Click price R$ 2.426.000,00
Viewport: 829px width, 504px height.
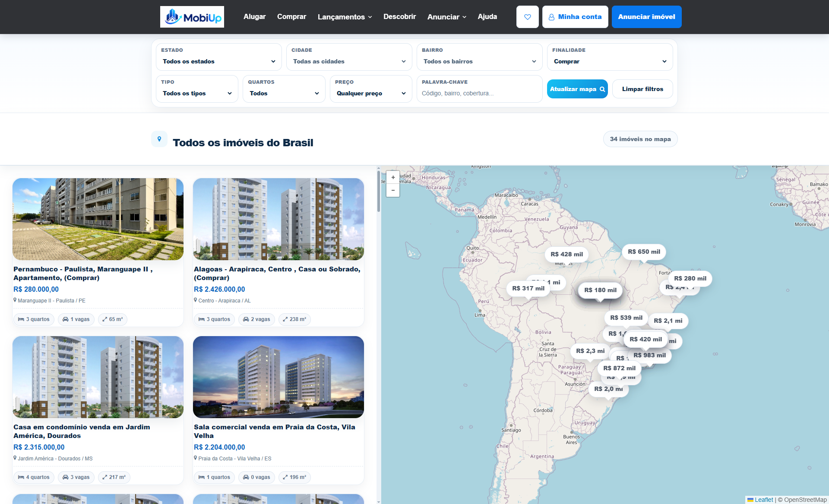(219, 290)
